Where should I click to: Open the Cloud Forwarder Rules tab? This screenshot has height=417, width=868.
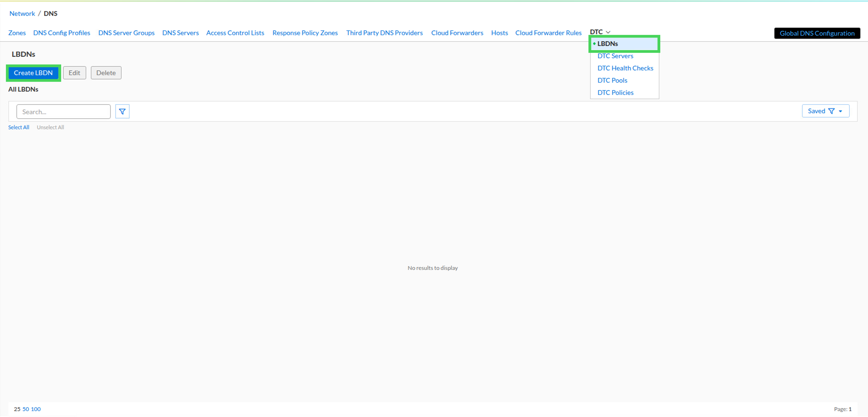[x=548, y=33]
